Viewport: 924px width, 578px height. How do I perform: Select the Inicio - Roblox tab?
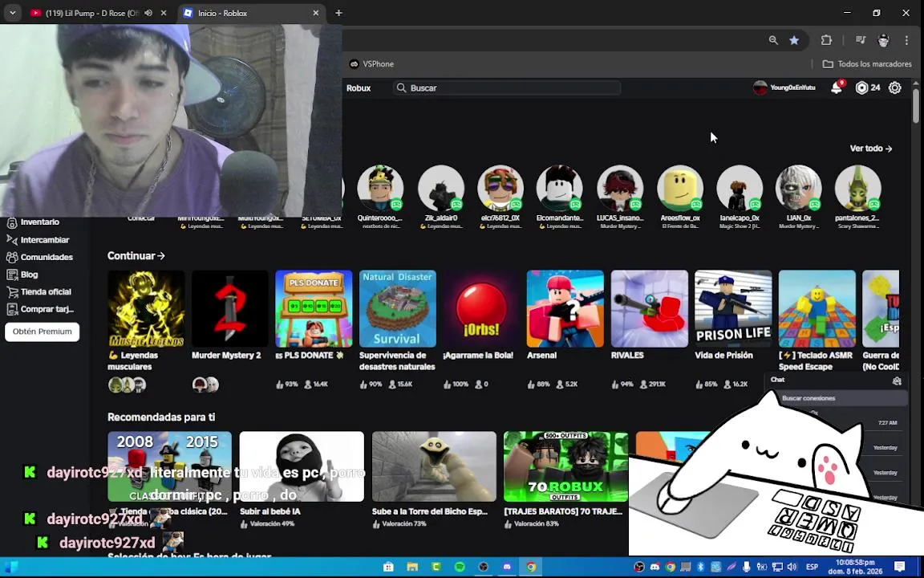(252, 13)
